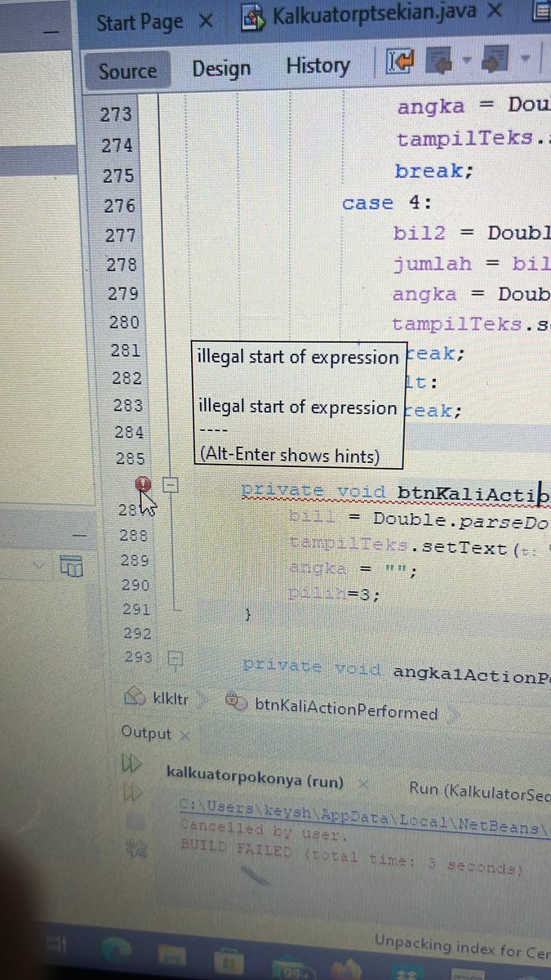This screenshot has width=551, height=980.
Task: Close the kalkuatorpokonya (run) output tab
Action: 363,782
